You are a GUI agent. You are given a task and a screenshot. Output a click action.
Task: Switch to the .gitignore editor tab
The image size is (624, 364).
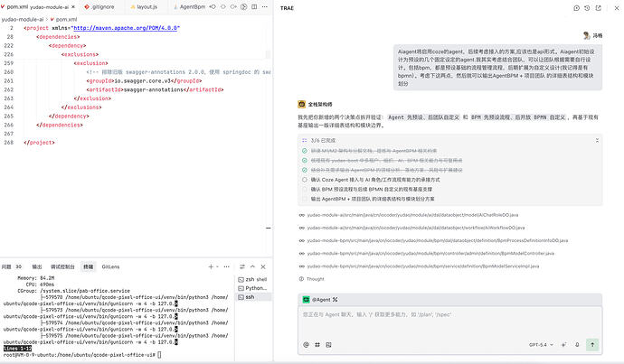99,6
